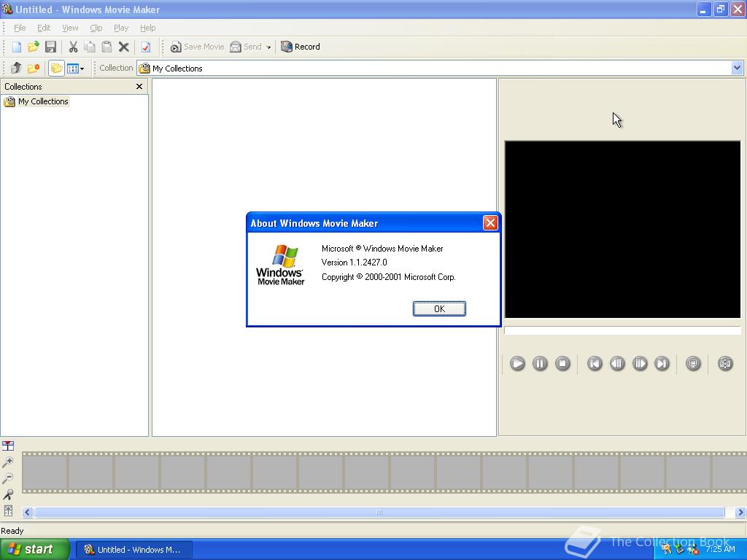Open the Edit menu
This screenshot has width=747, height=560.
tap(44, 28)
